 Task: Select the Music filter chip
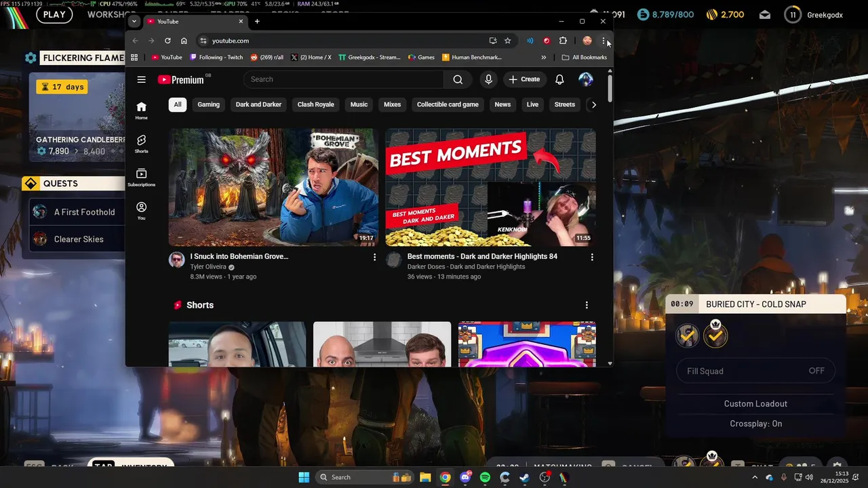(359, 104)
